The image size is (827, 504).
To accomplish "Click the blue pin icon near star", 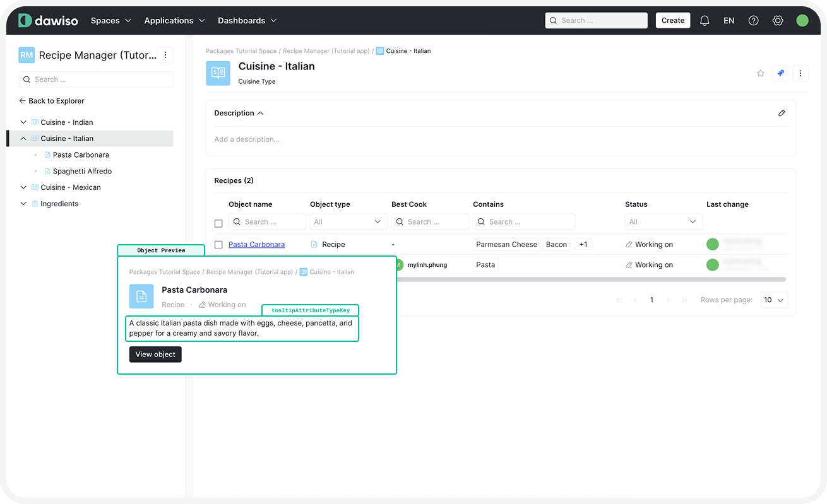I will pos(781,74).
